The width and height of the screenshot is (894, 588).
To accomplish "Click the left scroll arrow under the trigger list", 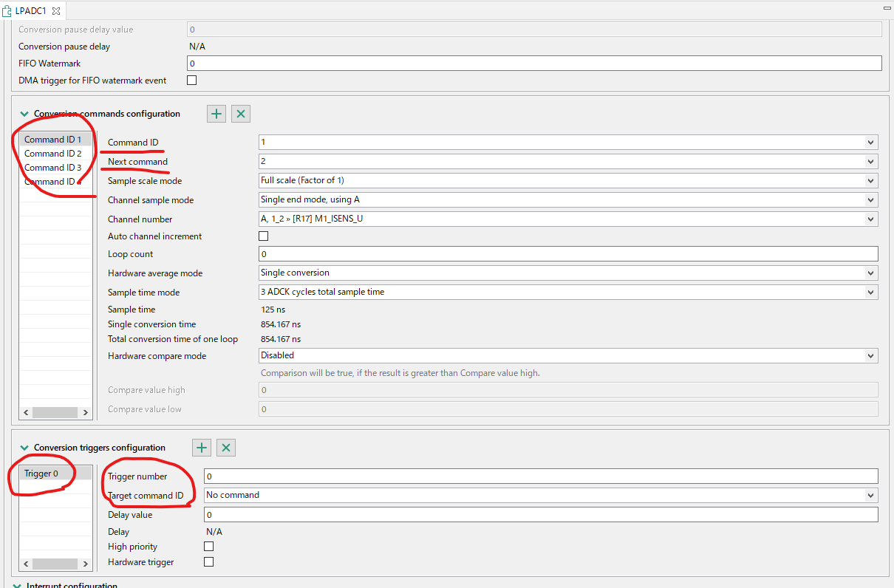I will tap(26, 563).
